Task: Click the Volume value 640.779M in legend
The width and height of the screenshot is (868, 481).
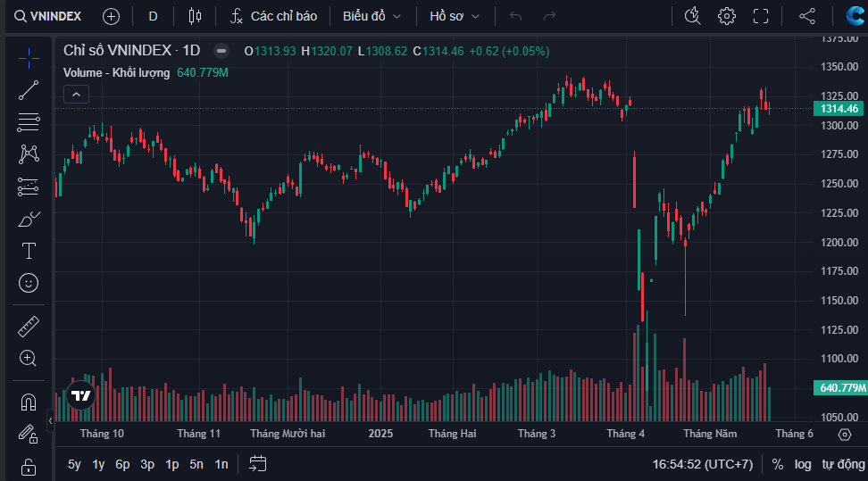Action: tap(203, 73)
